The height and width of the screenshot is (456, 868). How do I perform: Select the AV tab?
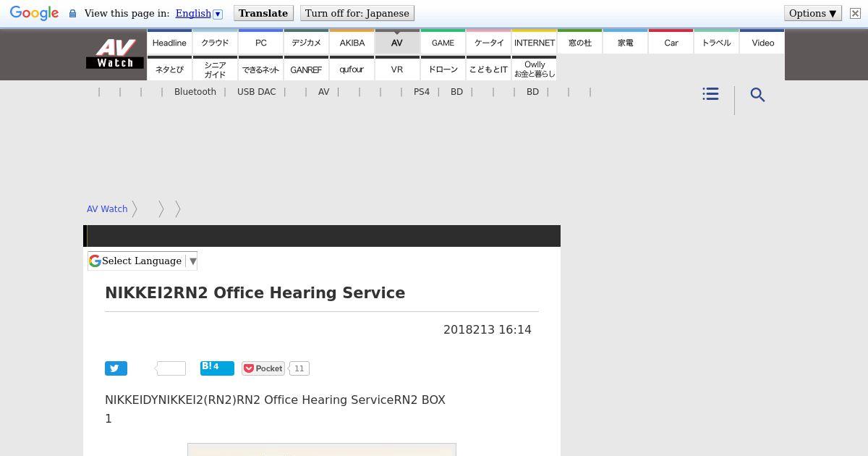coord(397,43)
